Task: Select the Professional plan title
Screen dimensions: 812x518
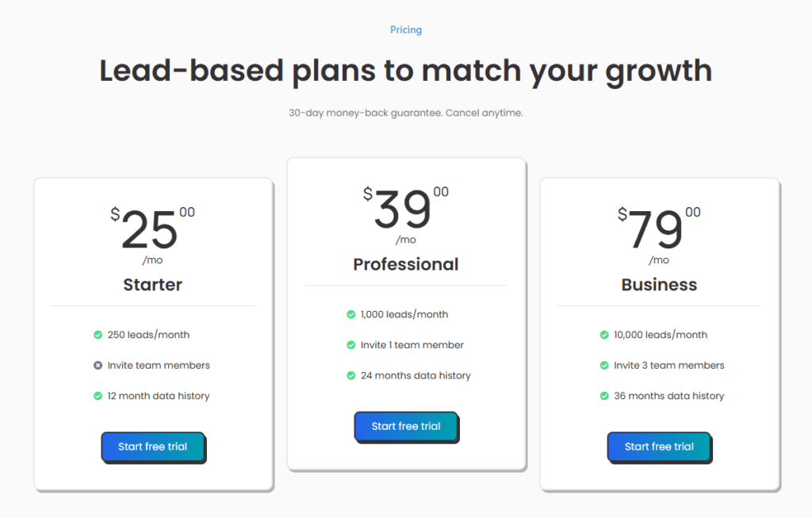Action: click(406, 264)
